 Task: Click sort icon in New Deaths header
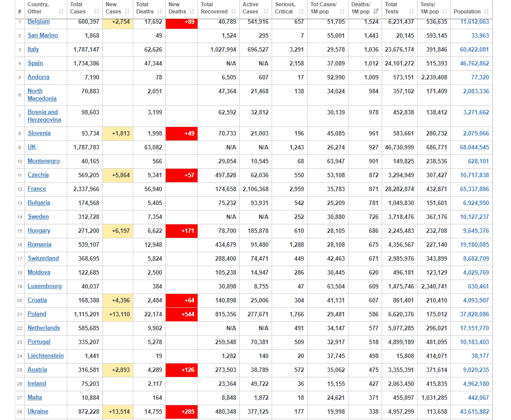(x=192, y=12)
